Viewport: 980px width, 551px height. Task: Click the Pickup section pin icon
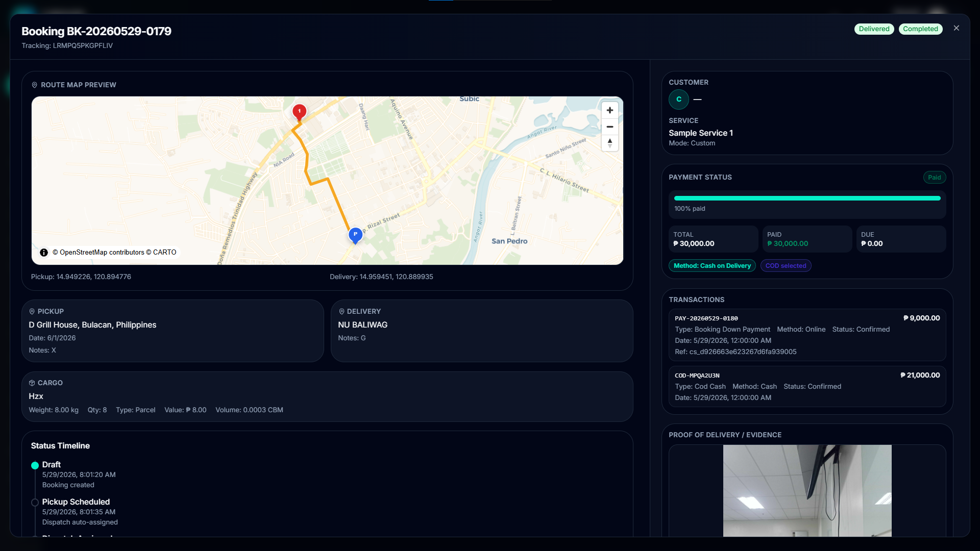pyautogui.click(x=32, y=312)
